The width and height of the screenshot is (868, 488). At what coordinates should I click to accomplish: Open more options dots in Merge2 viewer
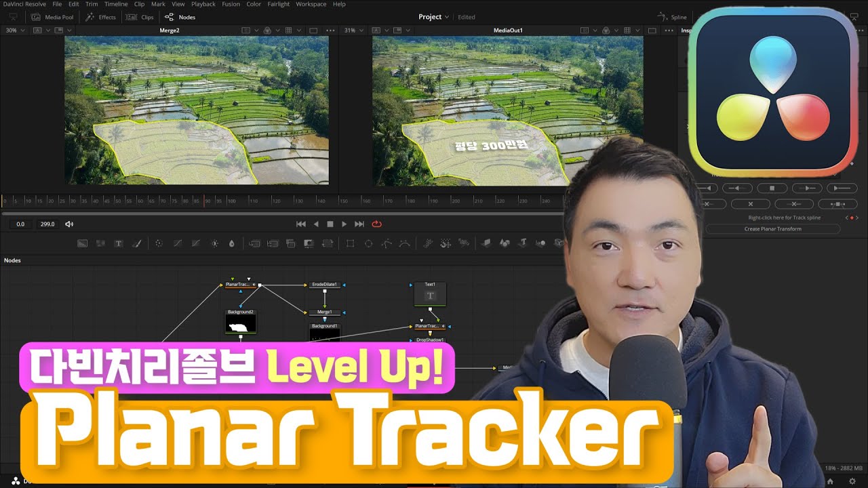pos(330,30)
